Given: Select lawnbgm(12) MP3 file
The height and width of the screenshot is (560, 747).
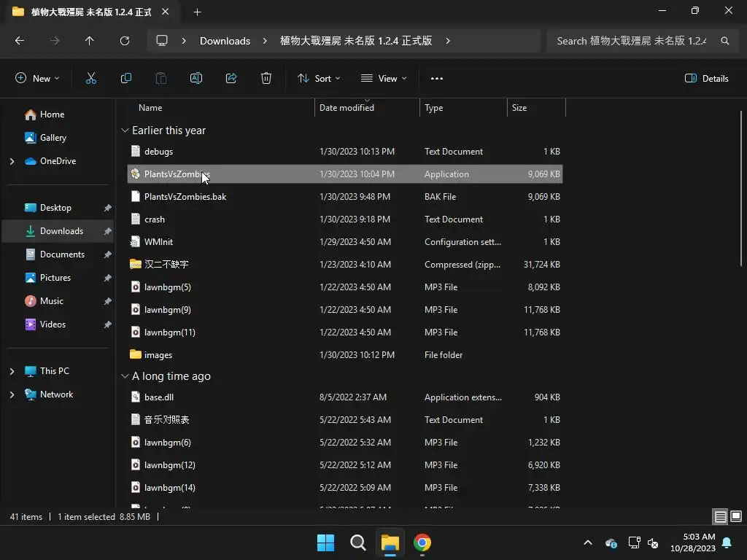Looking at the screenshot, I should [345, 464].
